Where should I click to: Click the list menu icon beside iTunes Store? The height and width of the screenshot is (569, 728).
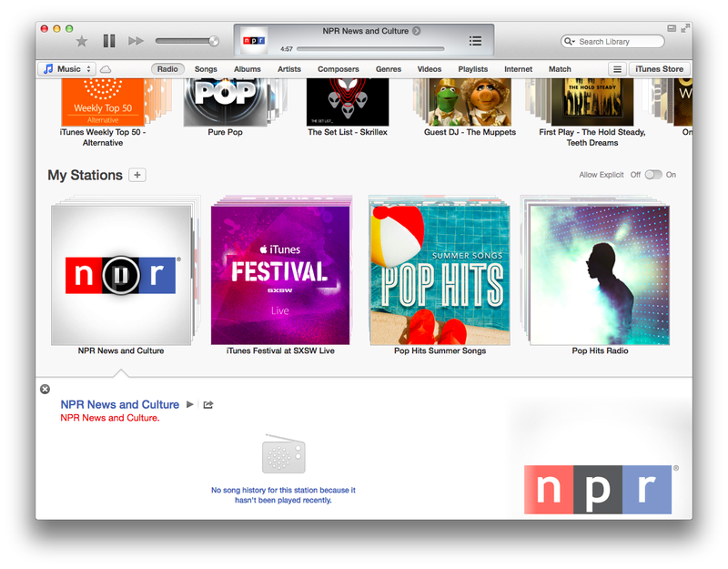tap(617, 69)
